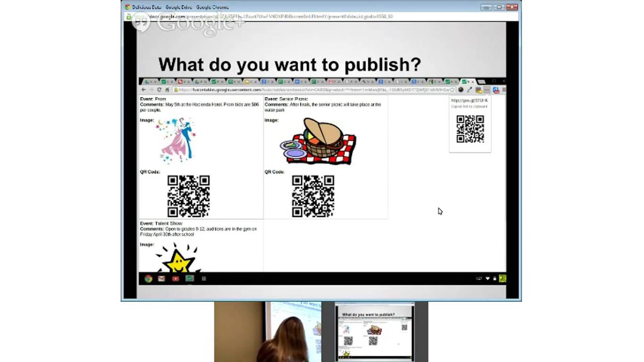Open a new tab in the embedded browser
The image size is (644, 362).
[481, 81]
